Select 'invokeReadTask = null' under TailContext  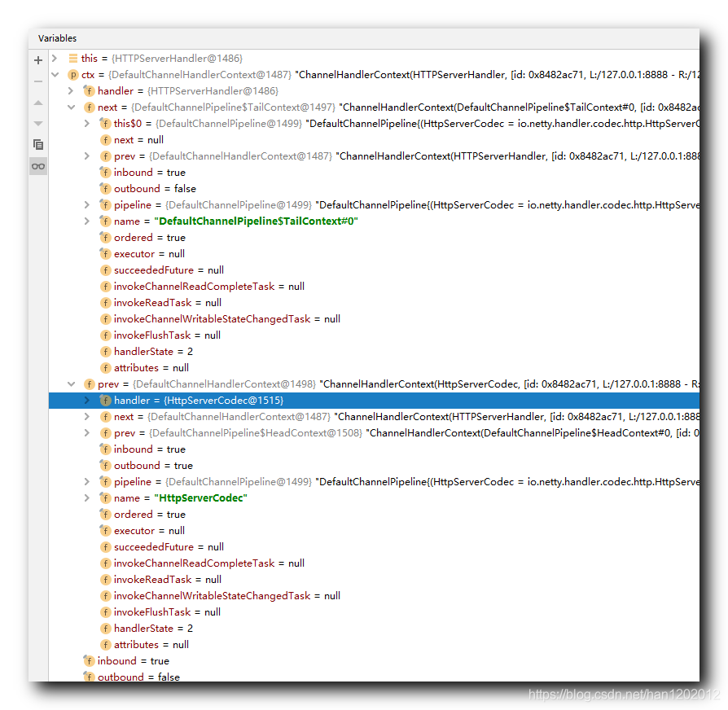coord(374,302)
